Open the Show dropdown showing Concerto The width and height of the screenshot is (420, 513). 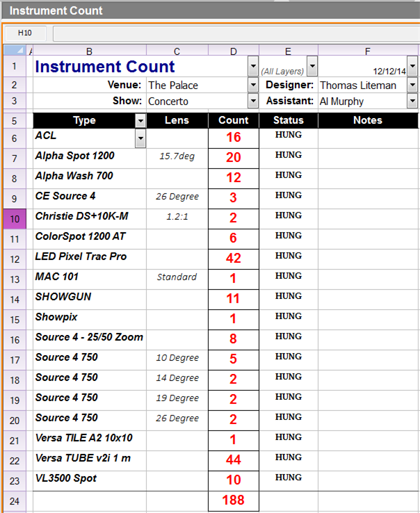253,101
